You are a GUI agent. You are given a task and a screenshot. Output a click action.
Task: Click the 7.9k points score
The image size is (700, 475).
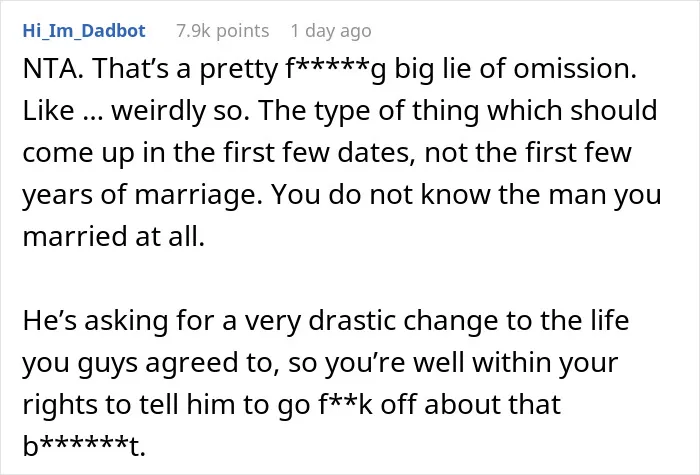(222, 31)
